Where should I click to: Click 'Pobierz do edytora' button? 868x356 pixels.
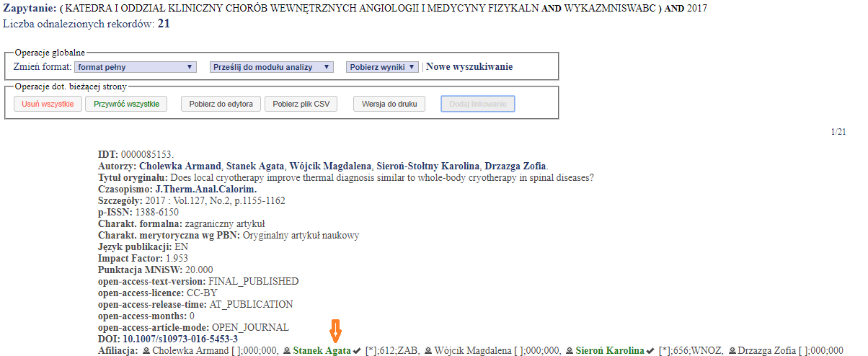click(221, 104)
